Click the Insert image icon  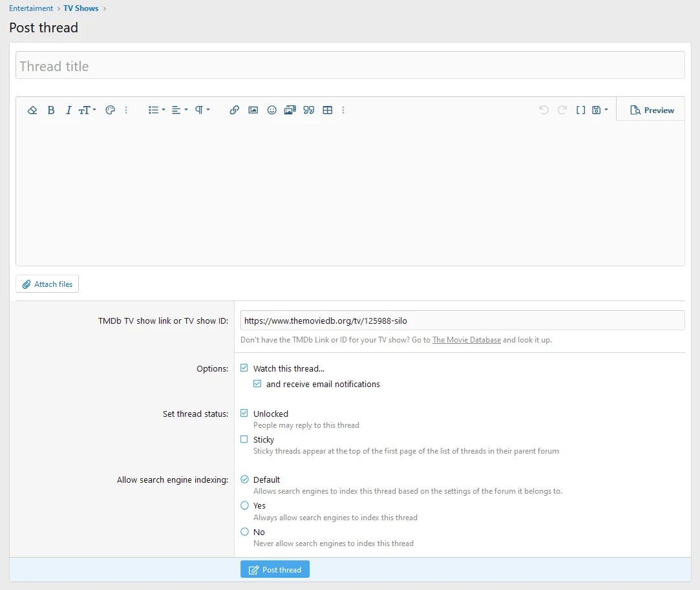point(253,111)
